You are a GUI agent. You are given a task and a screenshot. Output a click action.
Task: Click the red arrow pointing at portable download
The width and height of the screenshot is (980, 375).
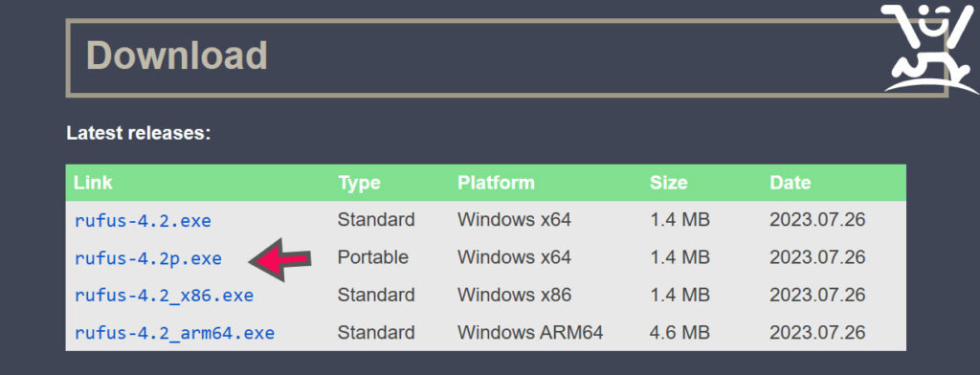coord(280,259)
